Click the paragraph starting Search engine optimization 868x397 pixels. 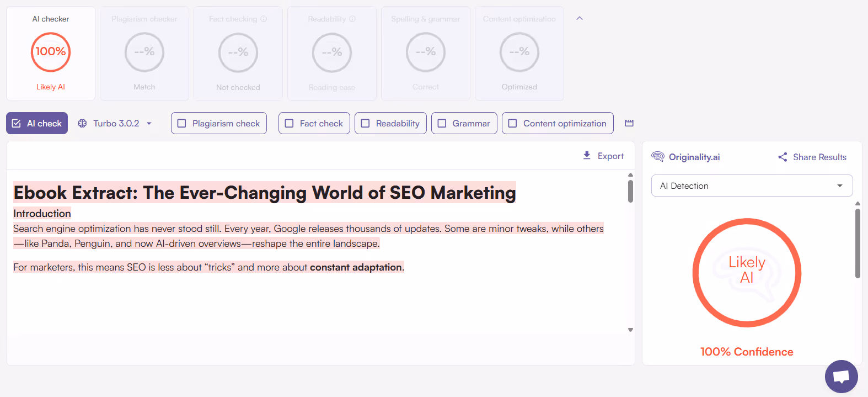click(308, 236)
